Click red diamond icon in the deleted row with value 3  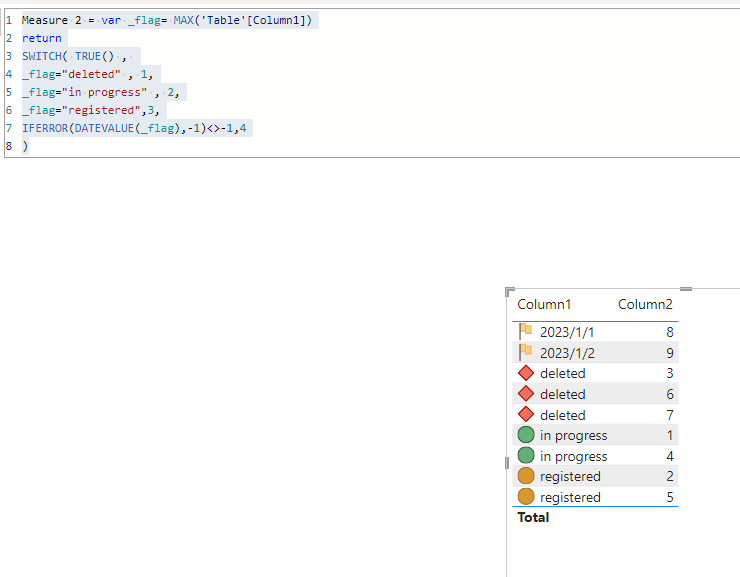pyautogui.click(x=526, y=373)
